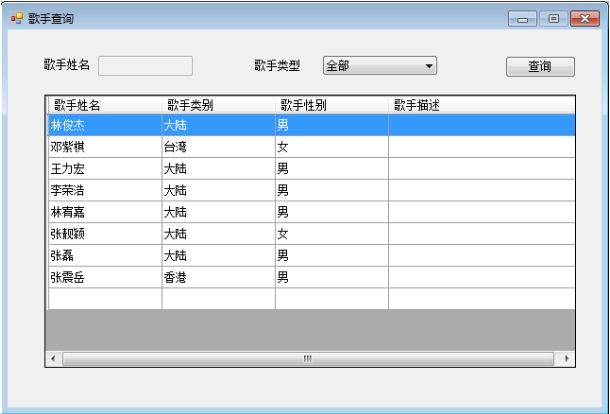Select the 王力宏 name cell
The width and height of the screenshot is (610, 414).
(105, 169)
